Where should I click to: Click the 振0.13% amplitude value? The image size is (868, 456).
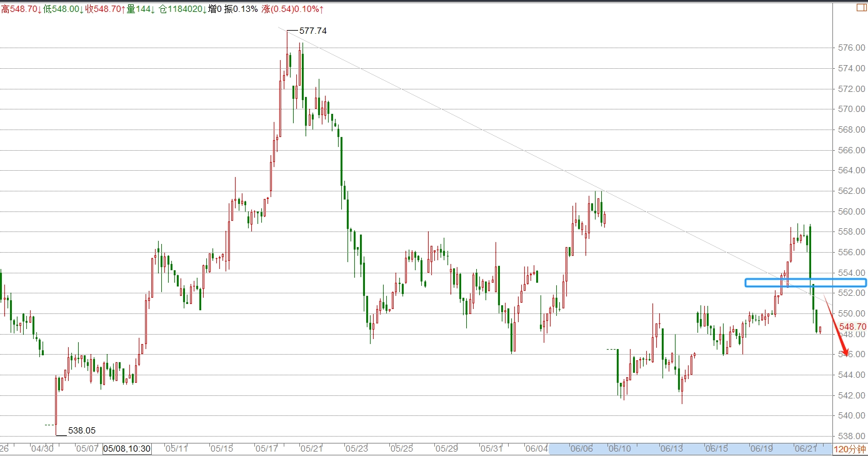241,9
